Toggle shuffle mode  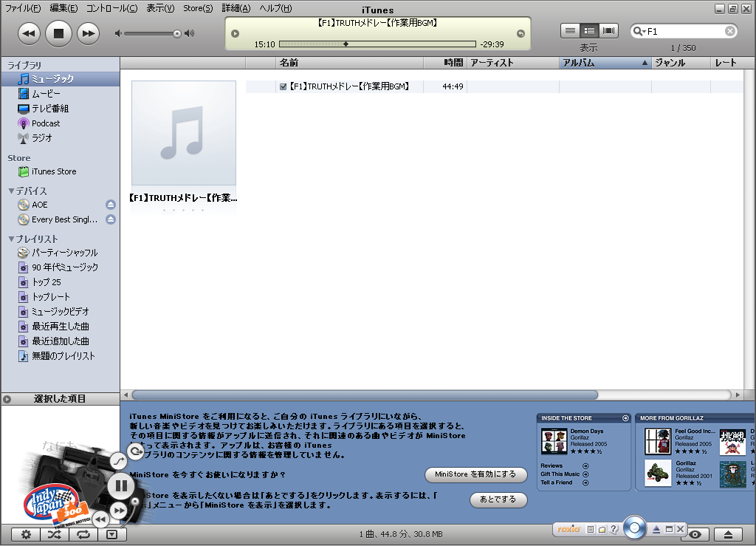click(x=55, y=534)
